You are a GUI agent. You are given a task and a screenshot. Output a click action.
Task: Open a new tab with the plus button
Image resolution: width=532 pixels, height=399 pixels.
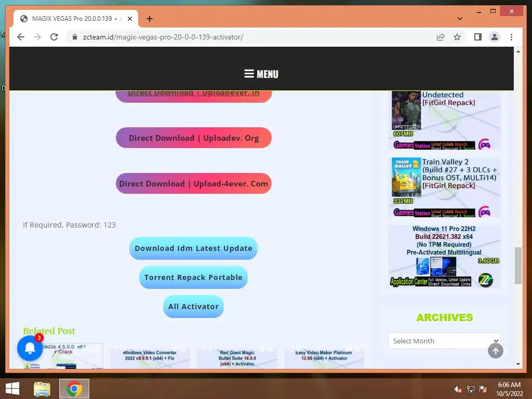(x=150, y=19)
